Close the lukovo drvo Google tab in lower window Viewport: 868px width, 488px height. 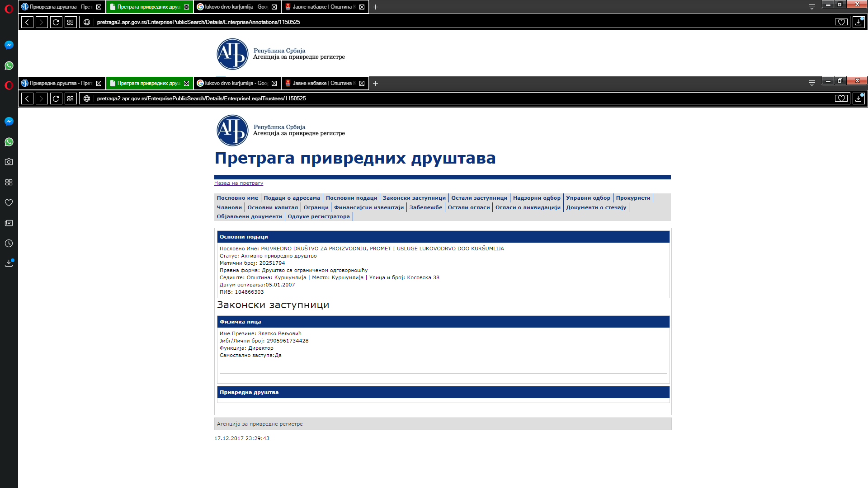(x=274, y=83)
